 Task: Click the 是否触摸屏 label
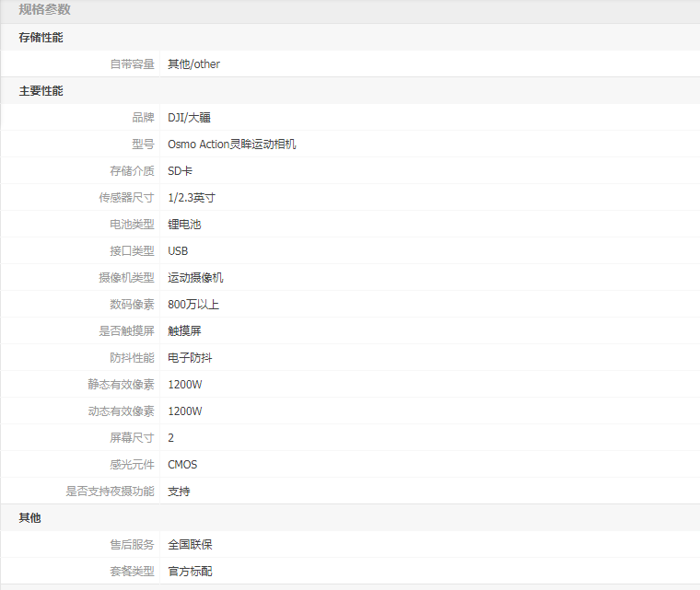point(127,331)
